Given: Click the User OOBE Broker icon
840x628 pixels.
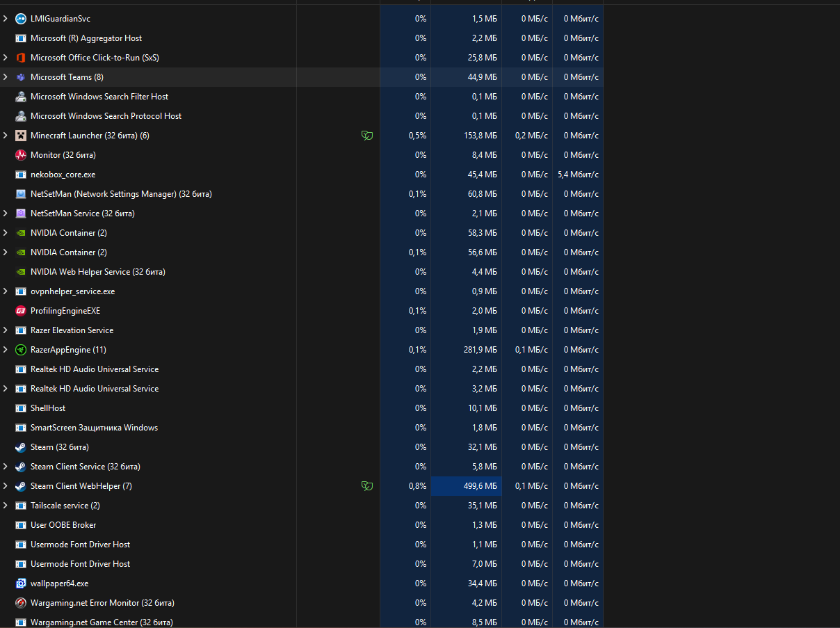Looking at the screenshot, I should (x=21, y=525).
